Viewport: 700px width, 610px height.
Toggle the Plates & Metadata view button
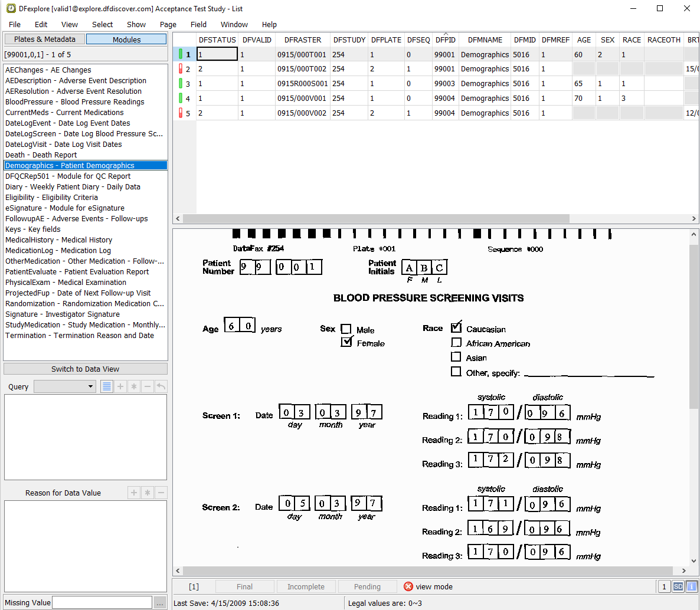pos(45,40)
